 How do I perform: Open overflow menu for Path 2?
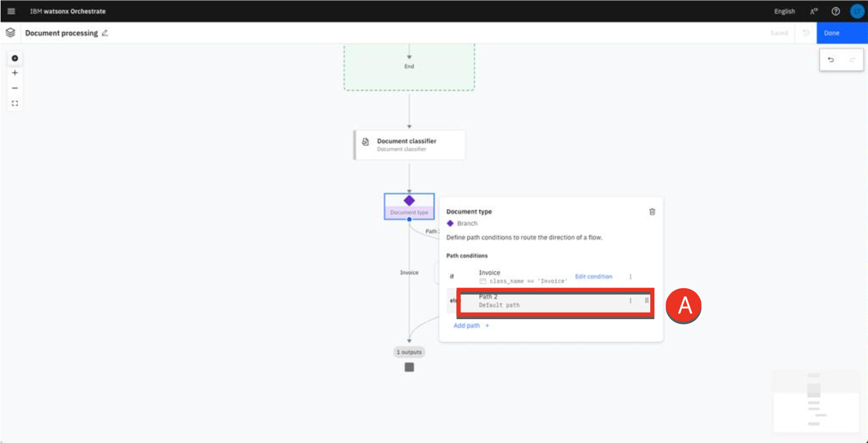631,301
